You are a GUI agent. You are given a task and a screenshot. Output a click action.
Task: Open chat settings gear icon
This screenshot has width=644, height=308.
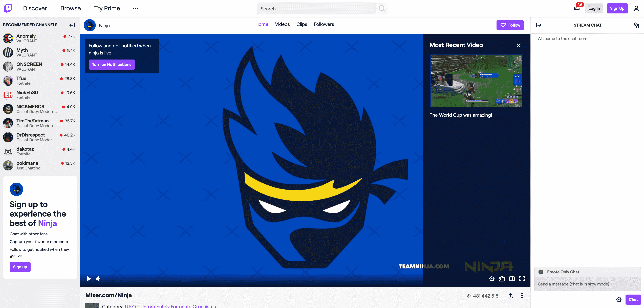click(x=619, y=299)
